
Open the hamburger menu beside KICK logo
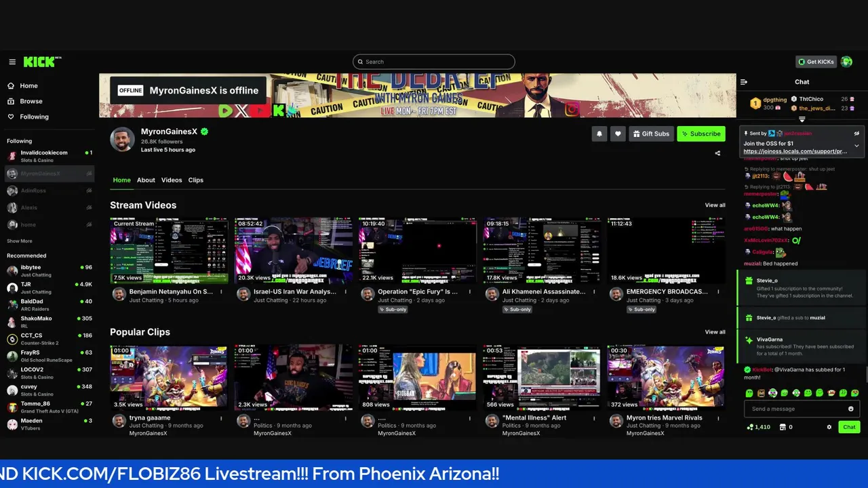point(12,62)
